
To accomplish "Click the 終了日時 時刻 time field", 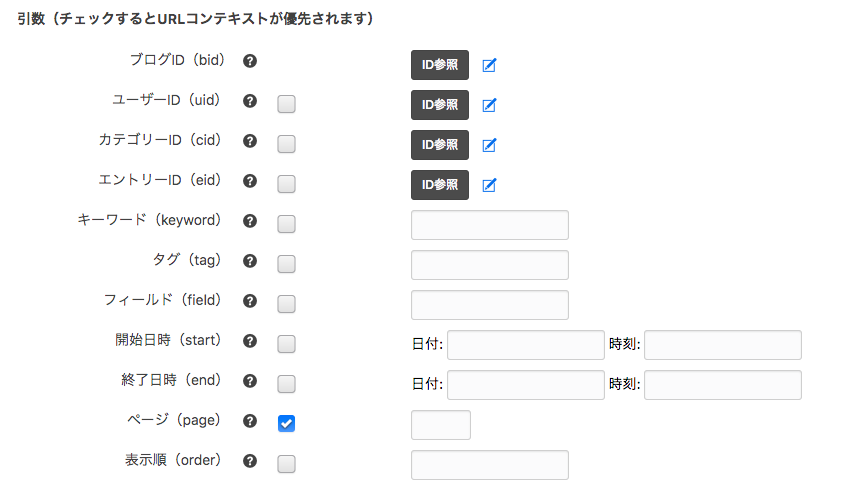I will click(x=723, y=385).
